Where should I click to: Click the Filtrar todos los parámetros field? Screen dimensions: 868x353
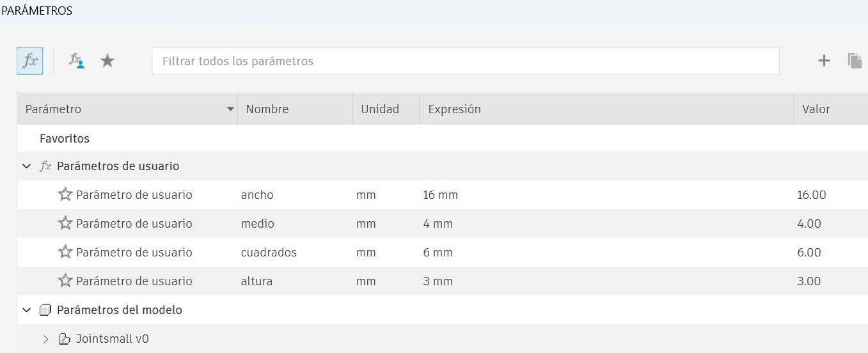465,61
